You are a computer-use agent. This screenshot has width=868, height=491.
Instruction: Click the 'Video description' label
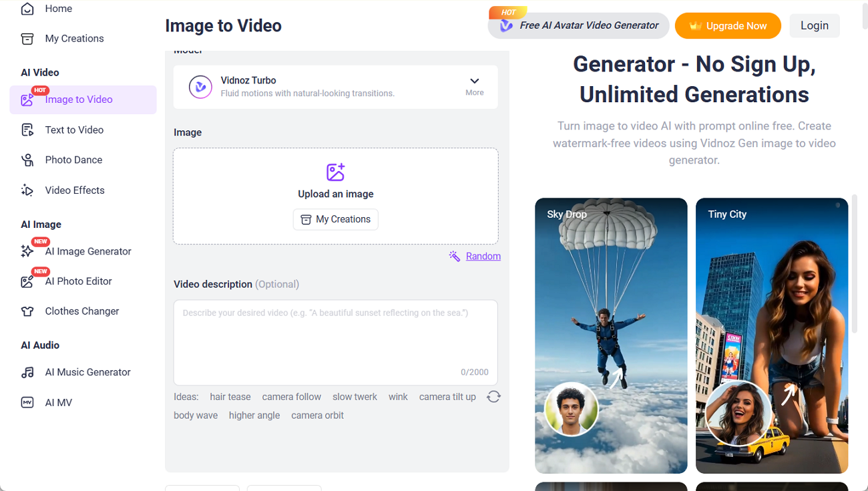[213, 285]
